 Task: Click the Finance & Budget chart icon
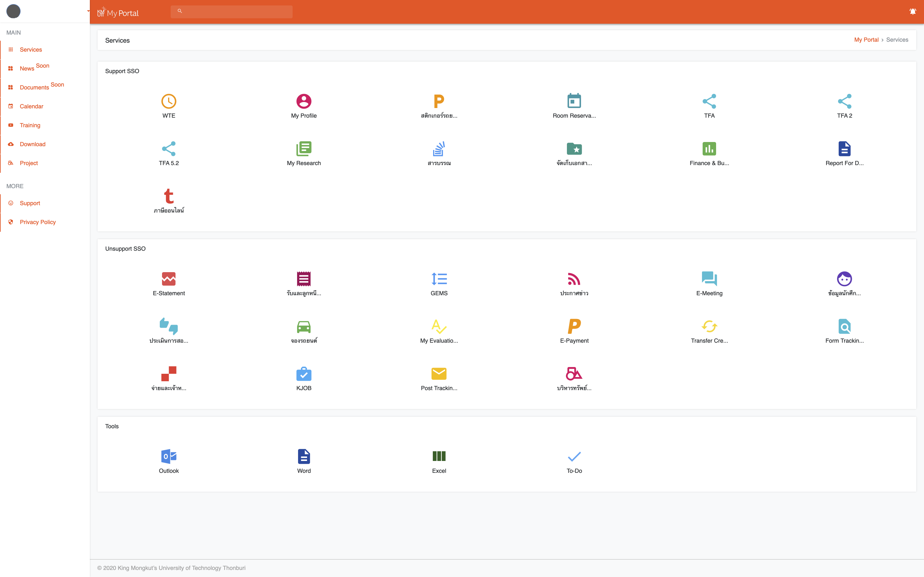709,149
